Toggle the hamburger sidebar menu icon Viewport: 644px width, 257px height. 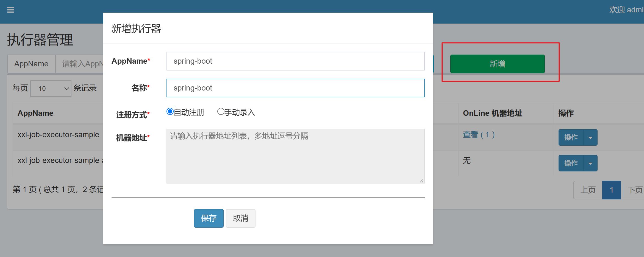(x=10, y=10)
